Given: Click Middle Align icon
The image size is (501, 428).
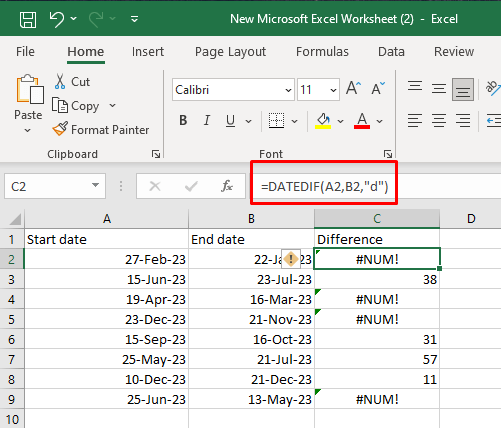Looking at the screenshot, I should point(439,89).
